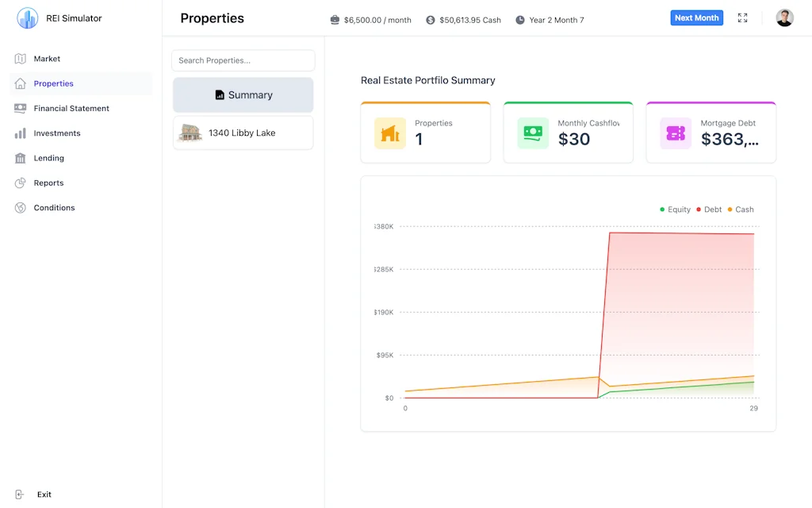The image size is (812, 508).
Task: Click the fullscreen expand icon in header
Action: coord(742,17)
